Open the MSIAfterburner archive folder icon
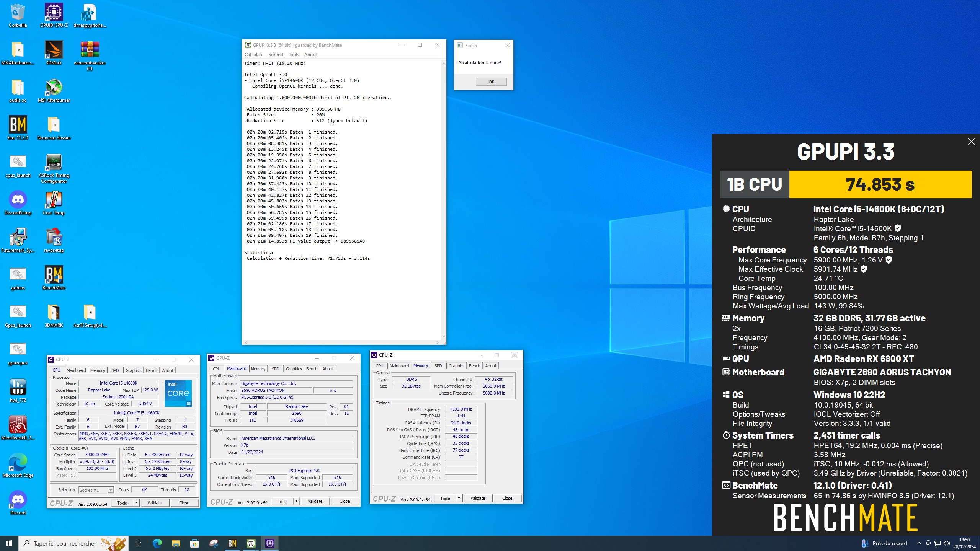The height and width of the screenshot is (551, 980). [18, 53]
